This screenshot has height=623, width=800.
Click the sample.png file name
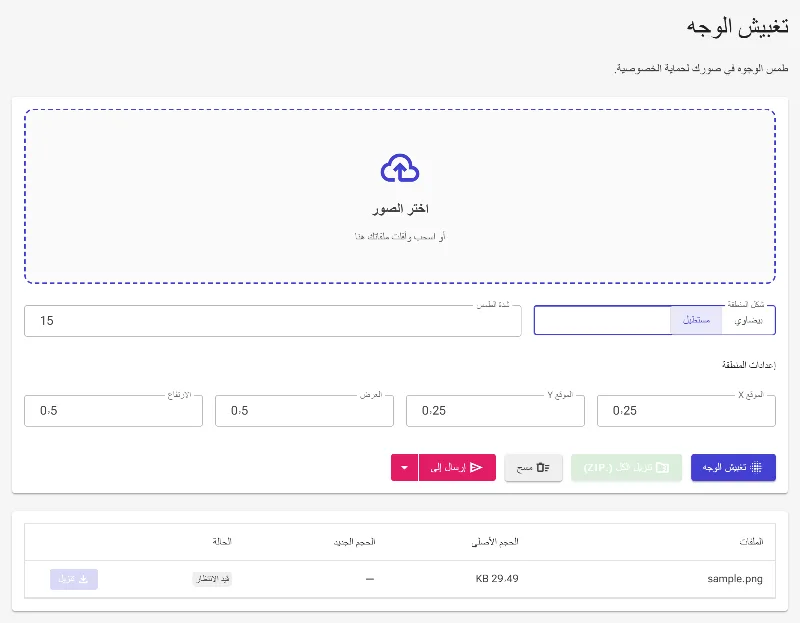click(735, 579)
